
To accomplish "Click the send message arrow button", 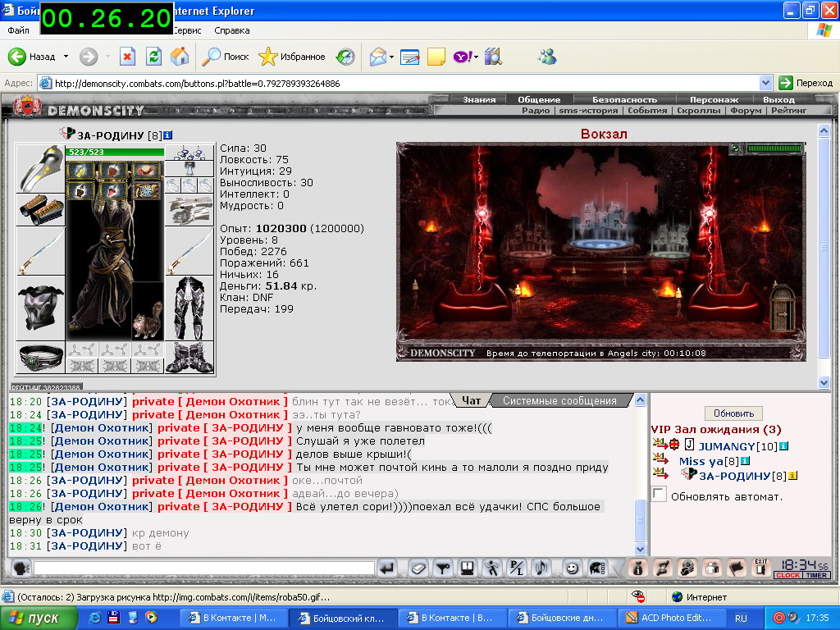I will [x=387, y=568].
